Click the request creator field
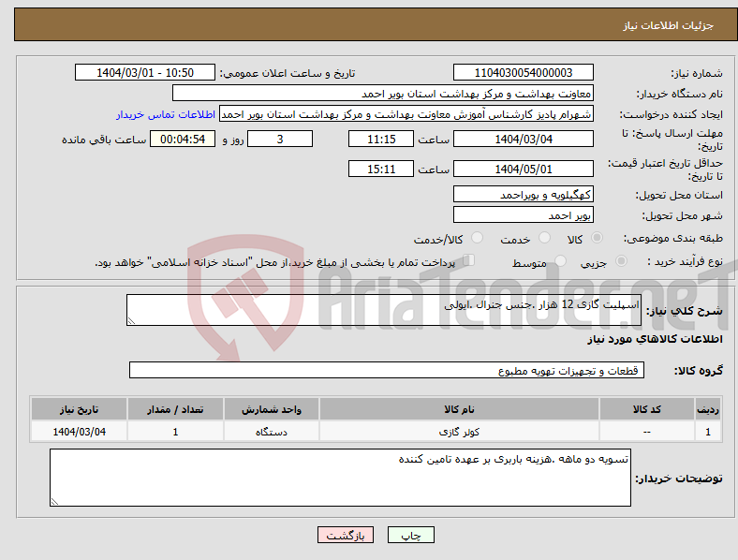Image resolution: width=738 pixels, height=560 pixels. (x=406, y=114)
